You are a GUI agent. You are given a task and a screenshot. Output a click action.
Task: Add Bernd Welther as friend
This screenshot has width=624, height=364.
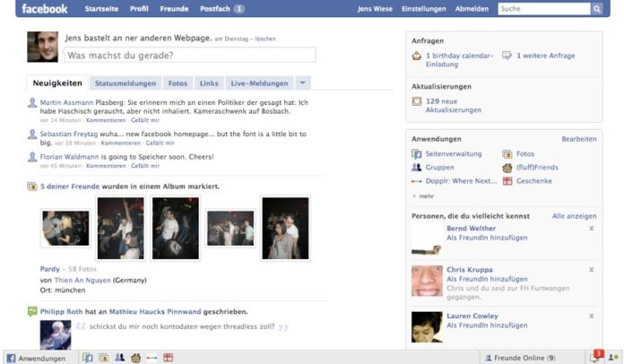(487, 238)
